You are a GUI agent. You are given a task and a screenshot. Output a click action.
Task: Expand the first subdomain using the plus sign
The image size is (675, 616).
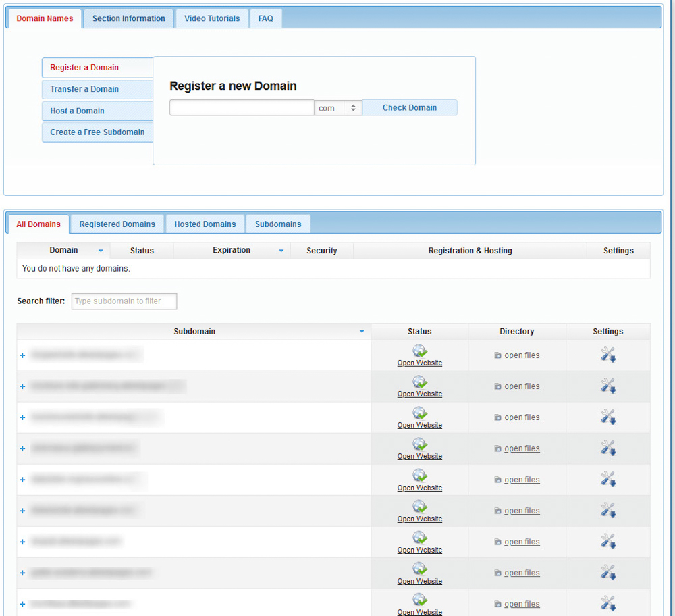tap(21, 354)
